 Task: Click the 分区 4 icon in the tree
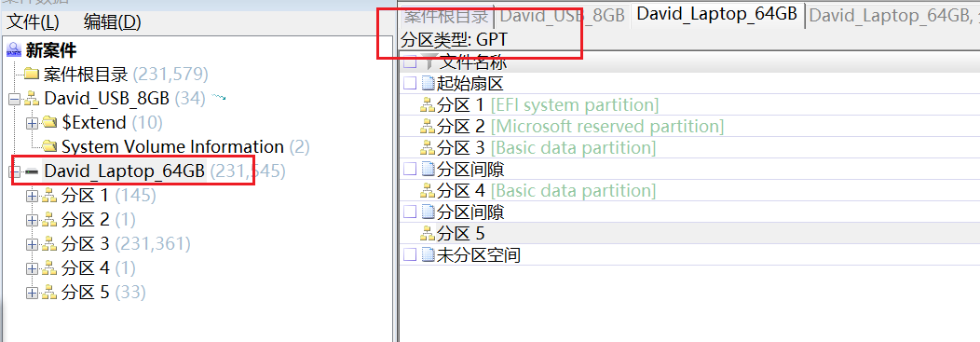point(50,268)
